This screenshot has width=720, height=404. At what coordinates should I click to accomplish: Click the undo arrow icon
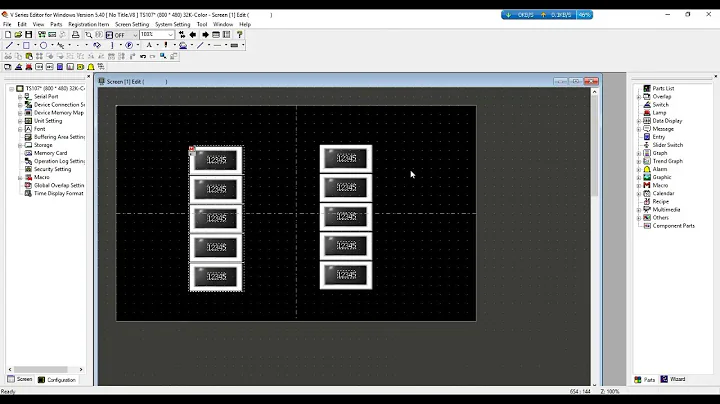pyautogui.click(x=143, y=56)
